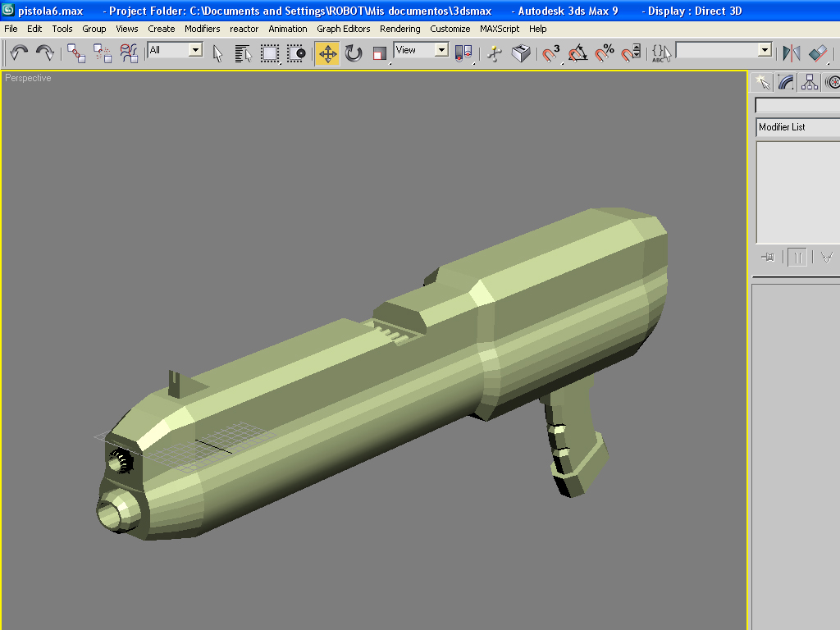The width and height of the screenshot is (840, 630).
Task: Open Edit Named Selection Sets
Action: [x=662, y=53]
